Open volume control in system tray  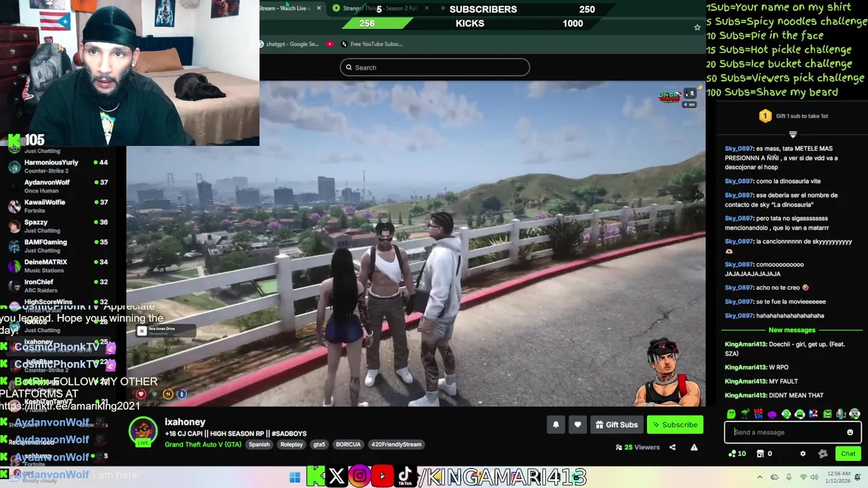pyautogui.click(x=814, y=477)
